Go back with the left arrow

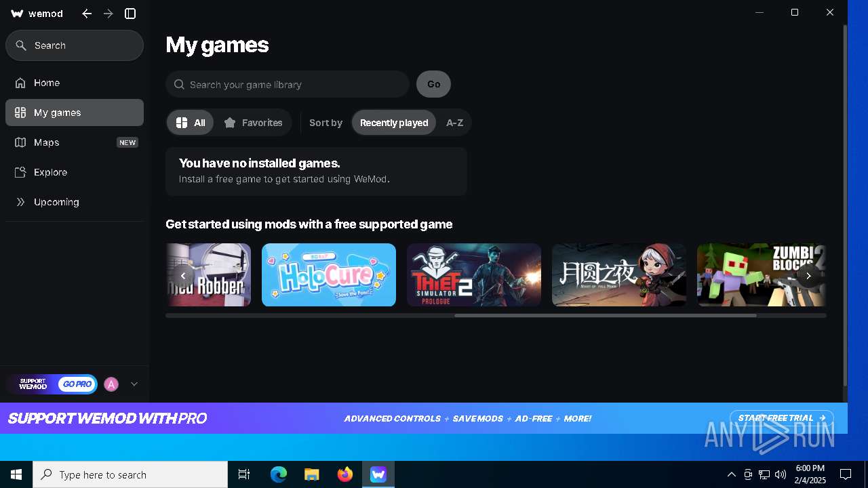pyautogui.click(x=87, y=14)
